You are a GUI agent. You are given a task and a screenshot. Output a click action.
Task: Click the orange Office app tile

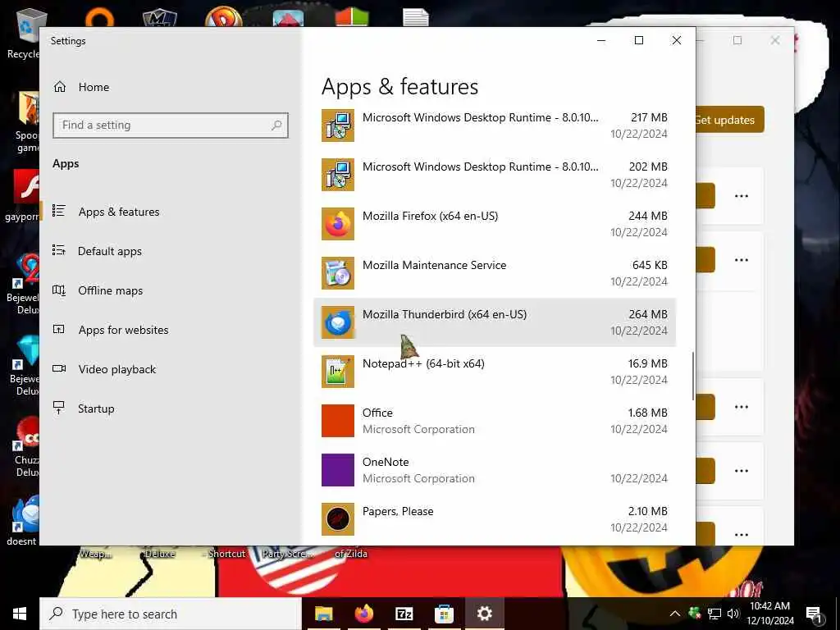[x=337, y=421]
